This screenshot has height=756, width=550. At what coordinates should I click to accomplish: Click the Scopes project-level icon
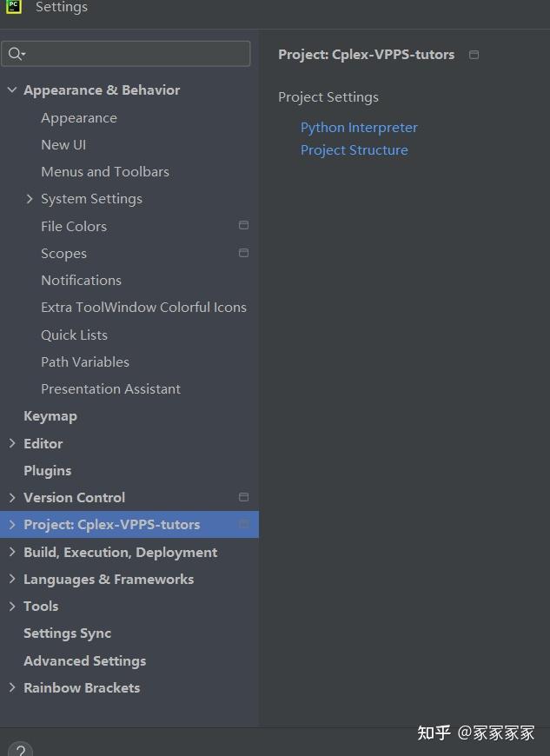(x=243, y=253)
